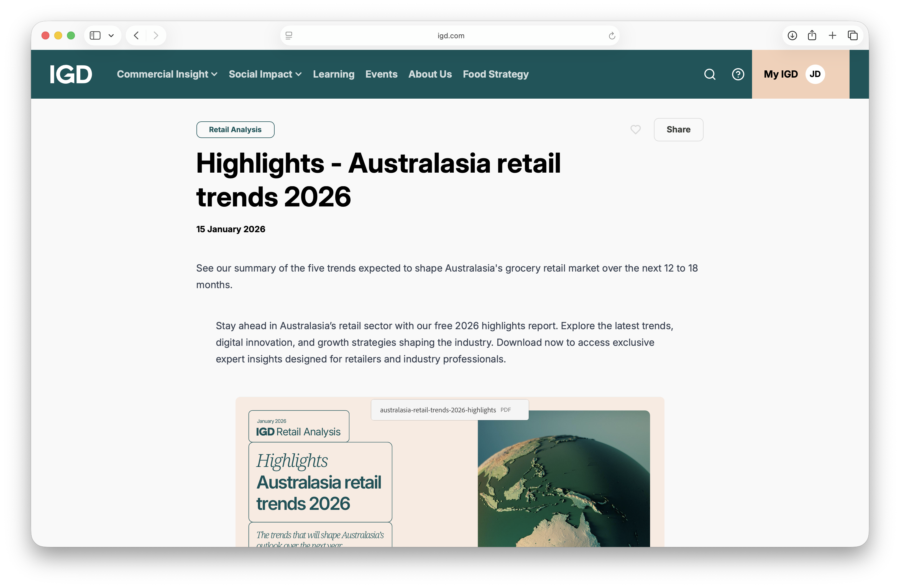Click the IGD logo
Screen dimensions: 900x588
71,74
